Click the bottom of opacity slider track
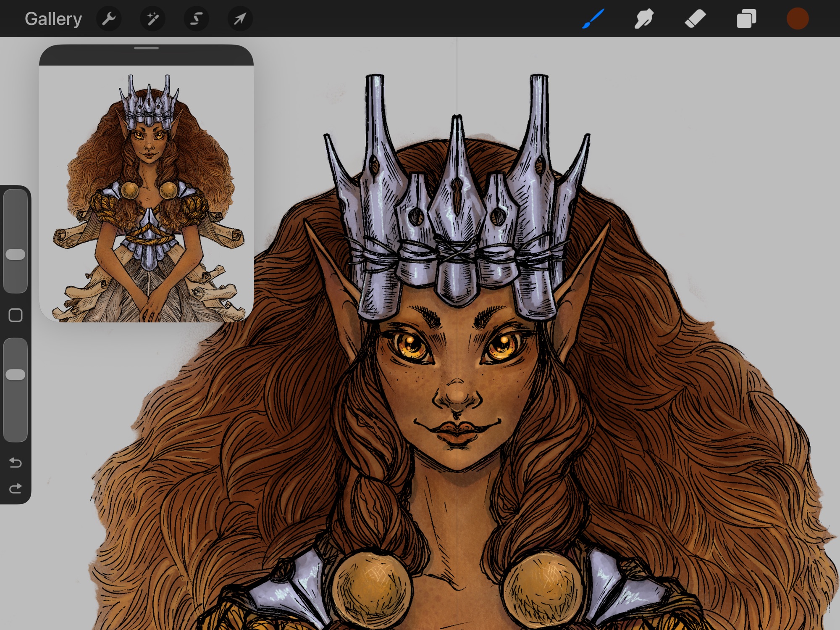 [x=16, y=433]
